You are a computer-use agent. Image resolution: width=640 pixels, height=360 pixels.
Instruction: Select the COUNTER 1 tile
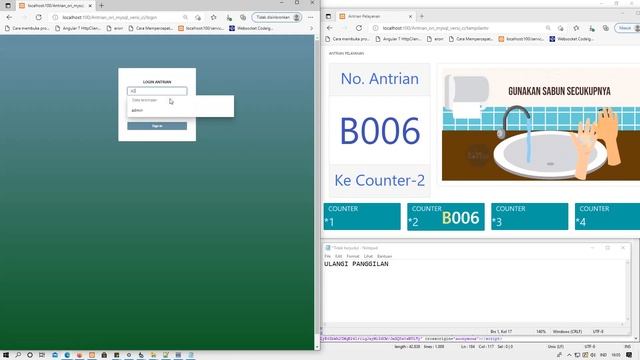362,216
